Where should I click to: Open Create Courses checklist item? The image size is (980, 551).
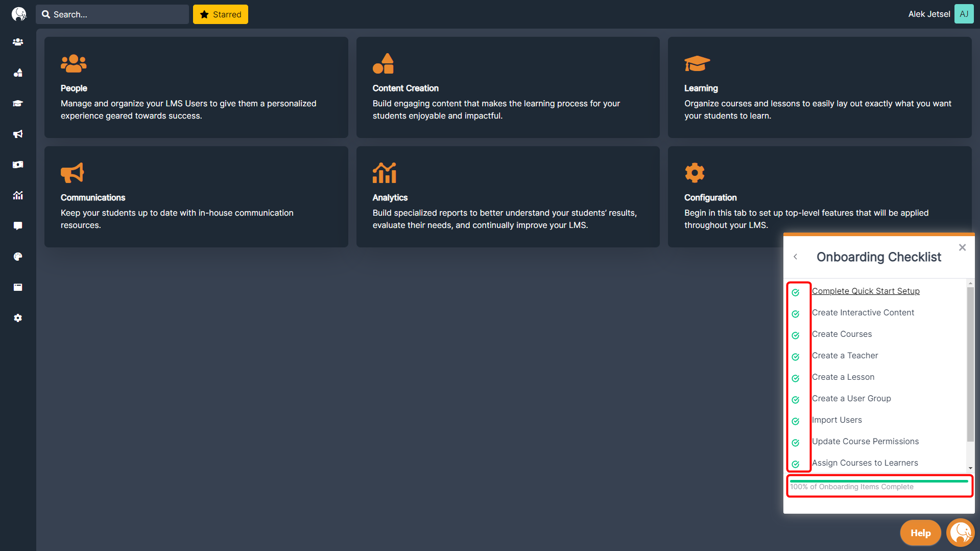point(842,334)
